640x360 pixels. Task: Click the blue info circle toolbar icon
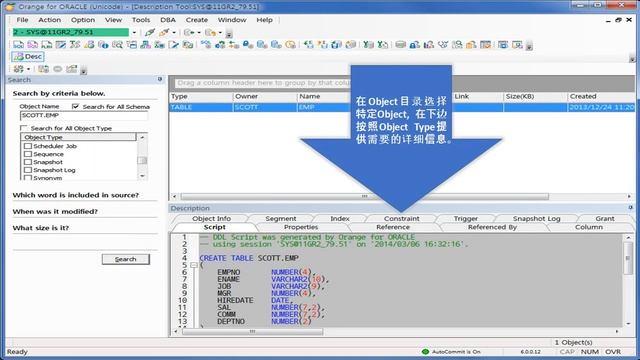pyautogui.click(x=103, y=44)
